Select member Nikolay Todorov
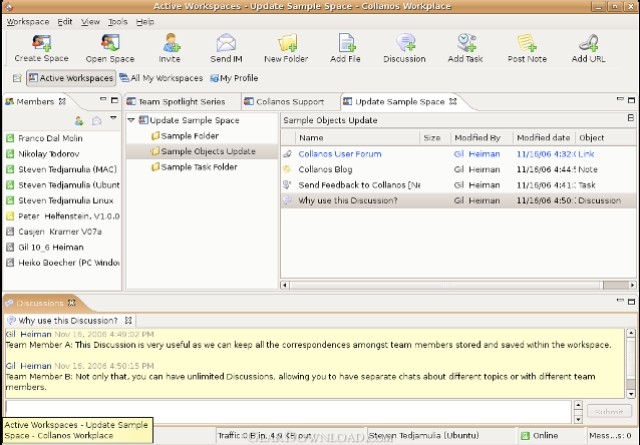Image resolution: width=640 pixels, height=445 pixels. pos(43,154)
